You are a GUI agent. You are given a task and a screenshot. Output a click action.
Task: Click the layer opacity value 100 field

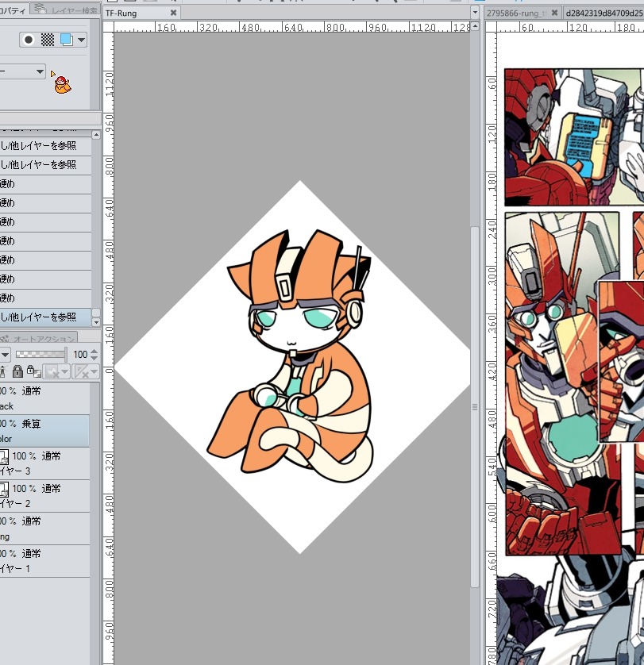pos(80,354)
